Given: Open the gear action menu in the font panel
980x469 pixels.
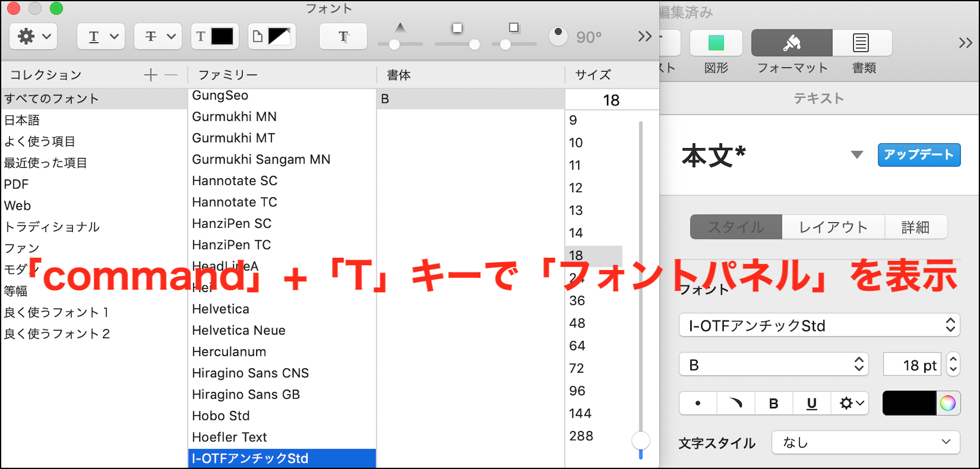Looking at the screenshot, I should pos(33,37).
